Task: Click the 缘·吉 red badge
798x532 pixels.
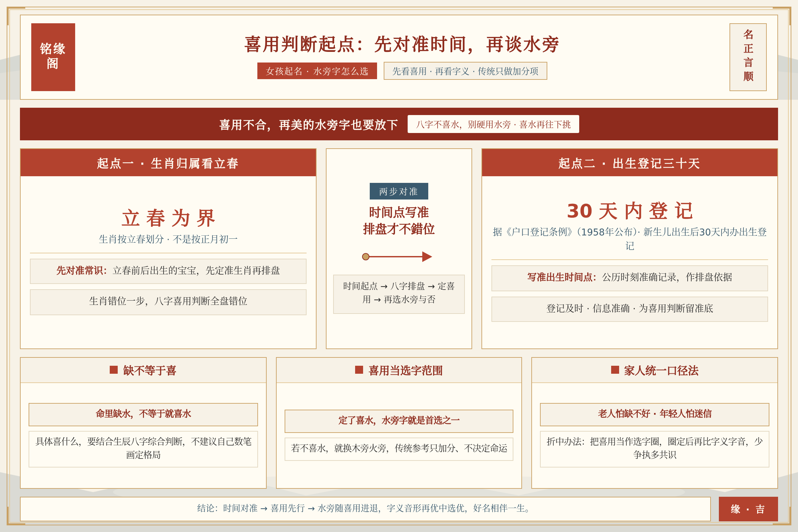Action: (x=748, y=509)
